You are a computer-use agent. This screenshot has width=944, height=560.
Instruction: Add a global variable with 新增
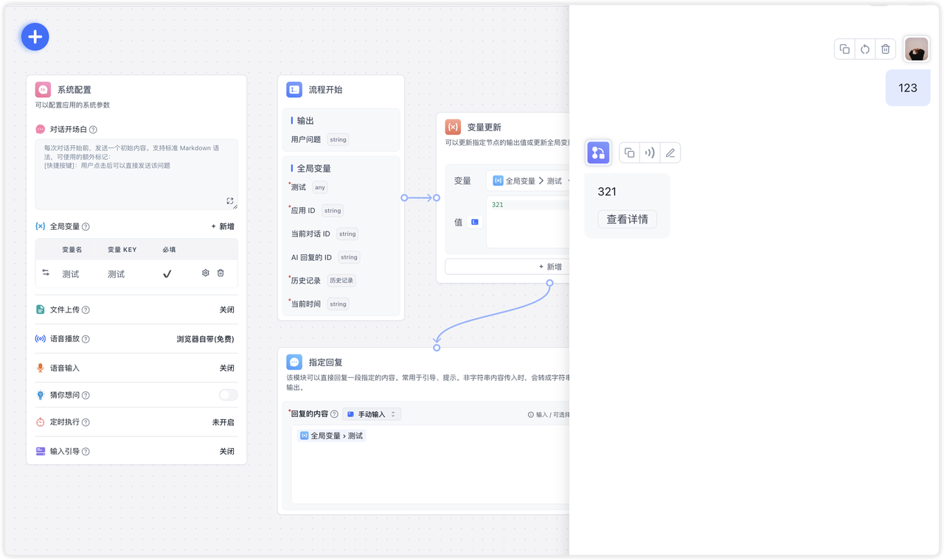pos(223,227)
